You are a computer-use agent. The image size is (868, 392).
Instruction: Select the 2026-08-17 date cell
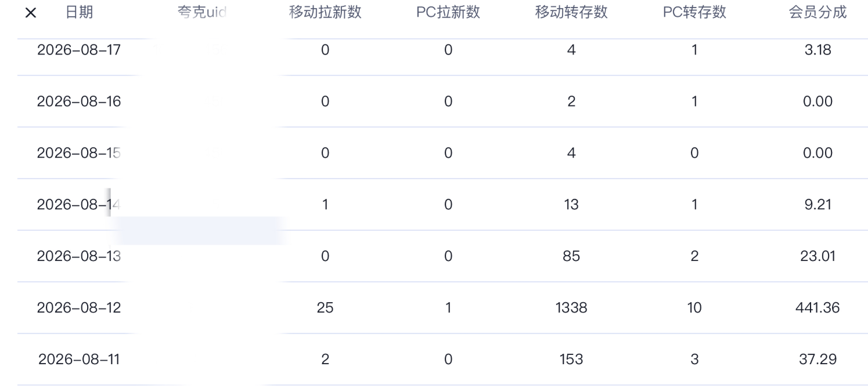[x=79, y=50]
